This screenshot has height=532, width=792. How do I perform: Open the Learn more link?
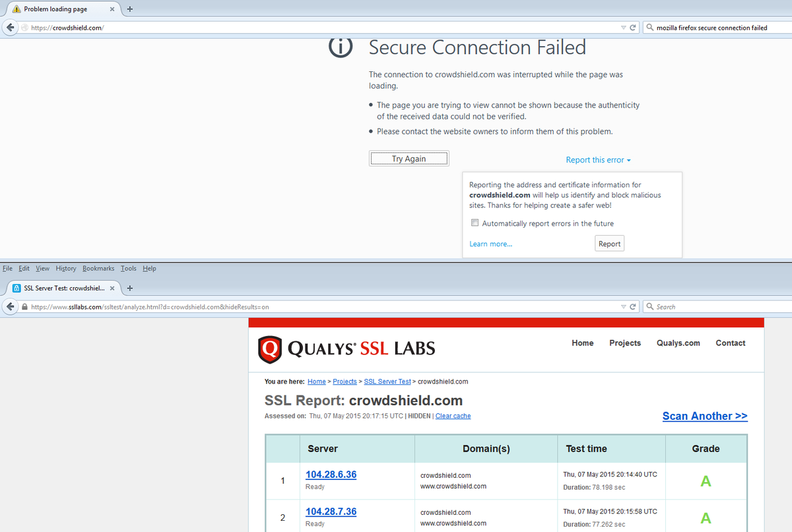click(x=490, y=244)
